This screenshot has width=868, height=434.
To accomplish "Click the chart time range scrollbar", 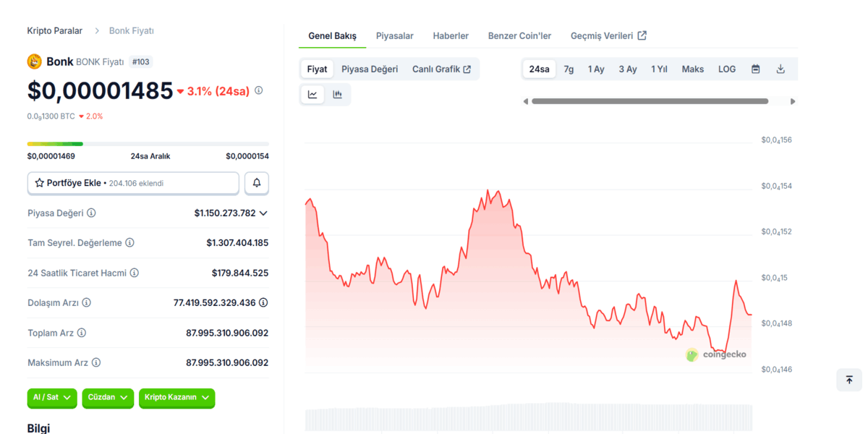I will point(650,101).
